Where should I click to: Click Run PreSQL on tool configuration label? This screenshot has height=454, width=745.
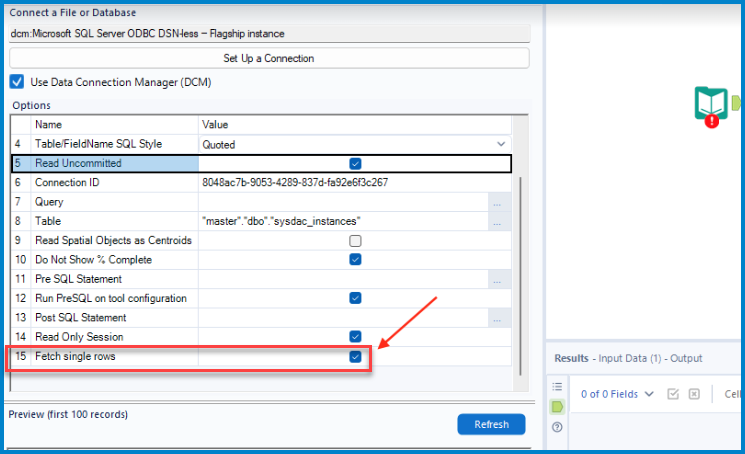(111, 298)
